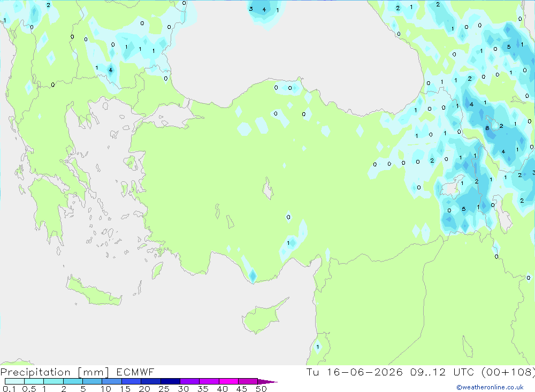Click the purple arrow tip above 50 mm
Viewport: 535px width, 392px height.
point(267,382)
